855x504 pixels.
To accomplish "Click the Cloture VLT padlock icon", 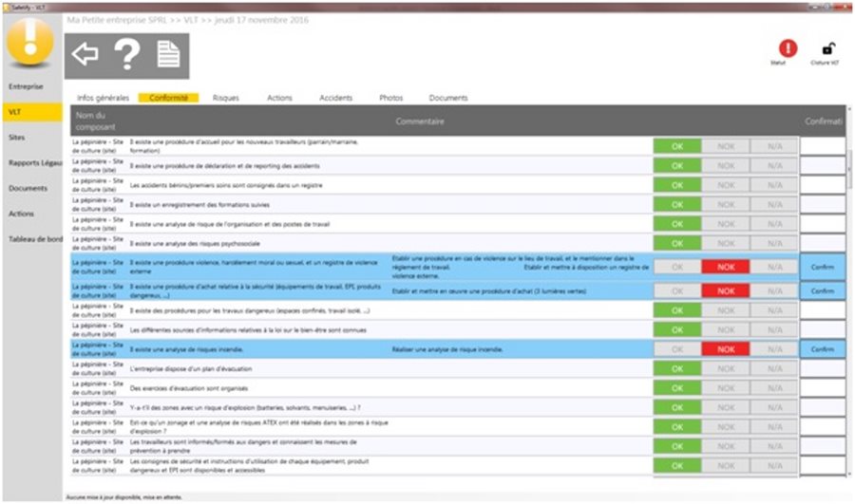I will (x=828, y=48).
